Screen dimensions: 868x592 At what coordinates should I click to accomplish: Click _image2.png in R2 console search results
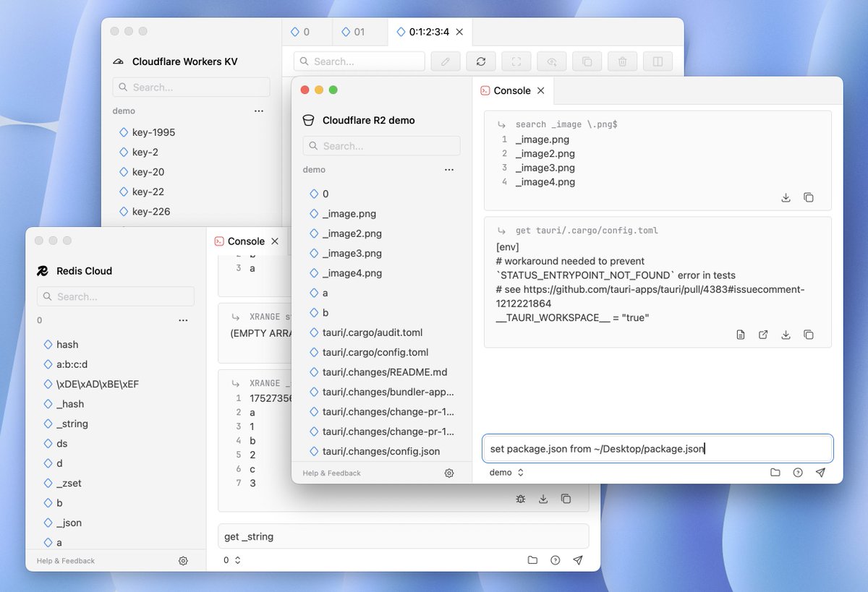(x=545, y=153)
